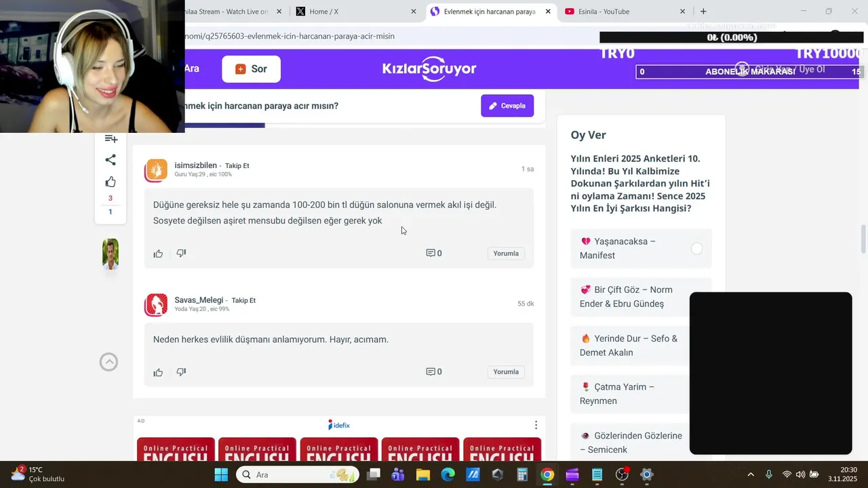This screenshot has width=868, height=488.
Task: Click the Oy Ver poll heading
Action: pos(589,135)
